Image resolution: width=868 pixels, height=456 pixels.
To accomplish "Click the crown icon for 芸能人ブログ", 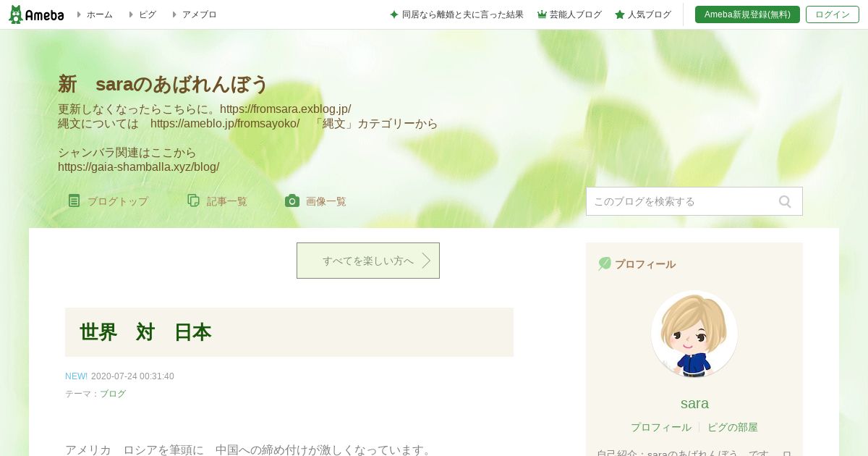I will [x=542, y=14].
